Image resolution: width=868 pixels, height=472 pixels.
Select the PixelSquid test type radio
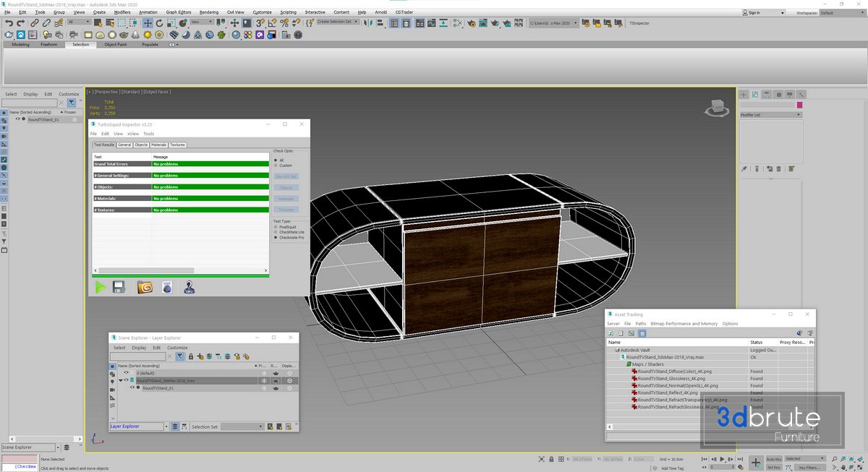tap(276, 226)
